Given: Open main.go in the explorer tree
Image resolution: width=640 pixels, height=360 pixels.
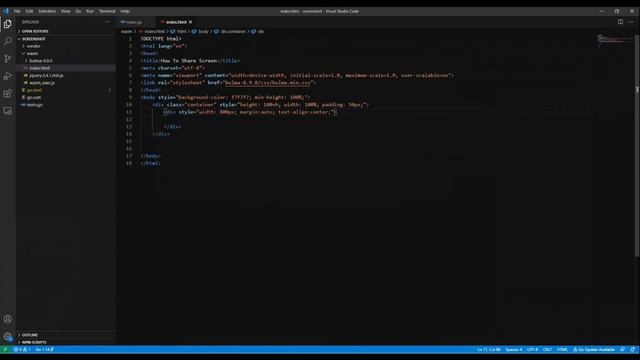Looking at the screenshot, I should [66, 105].
